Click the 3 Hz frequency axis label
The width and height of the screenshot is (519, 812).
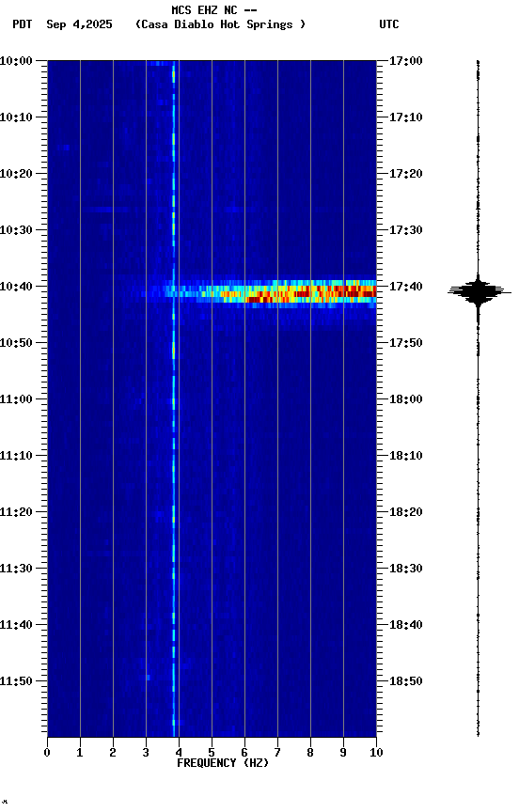(x=146, y=753)
